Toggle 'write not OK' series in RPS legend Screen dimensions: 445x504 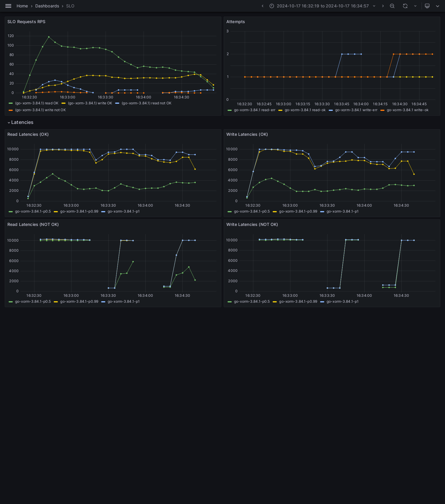(x=40, y=110)
